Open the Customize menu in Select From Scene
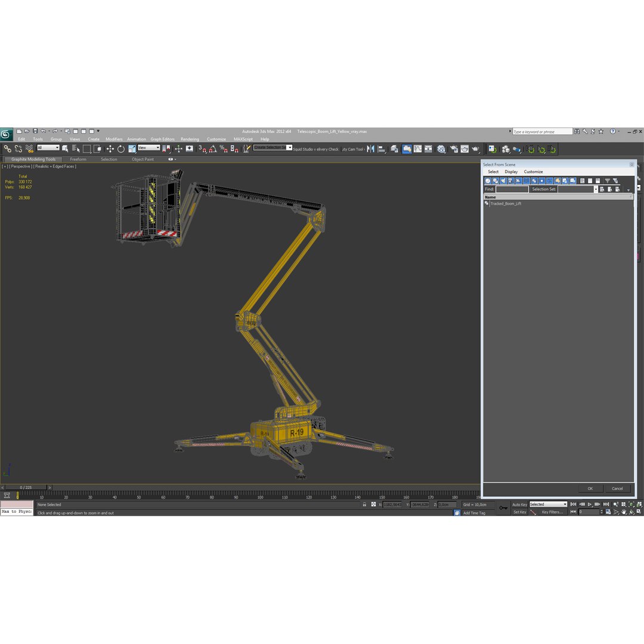 pyautogui.click(x=533, y=172)
